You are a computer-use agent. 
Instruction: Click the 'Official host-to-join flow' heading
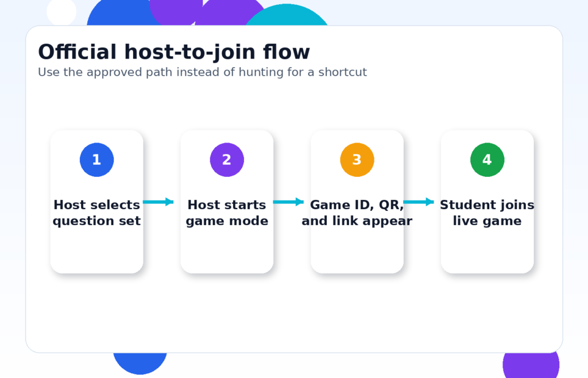pyautogui.click(x=173, y=52)
